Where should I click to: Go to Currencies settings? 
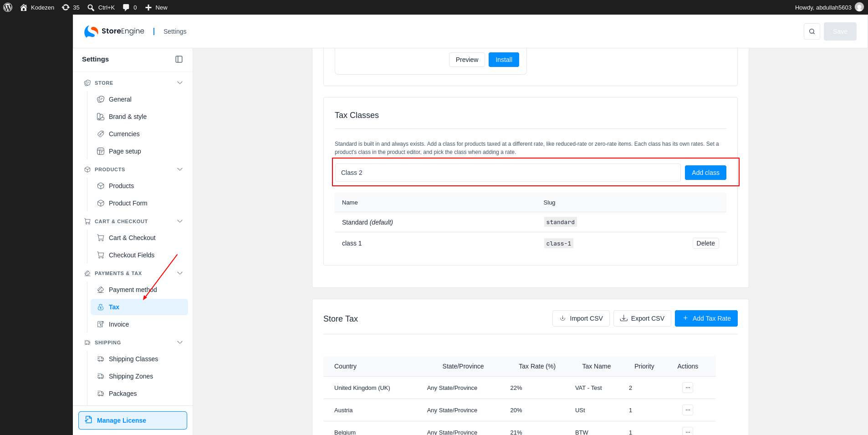tap(139, 134)
